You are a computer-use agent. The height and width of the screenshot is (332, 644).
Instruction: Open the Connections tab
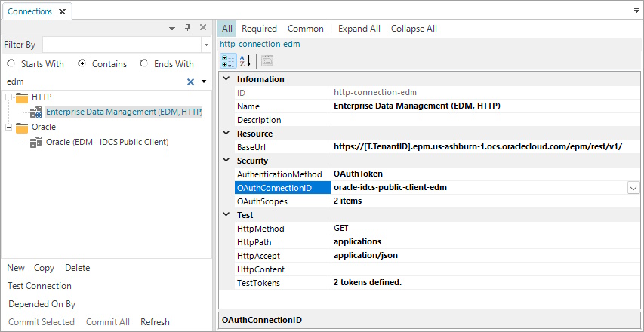[29, 11]
